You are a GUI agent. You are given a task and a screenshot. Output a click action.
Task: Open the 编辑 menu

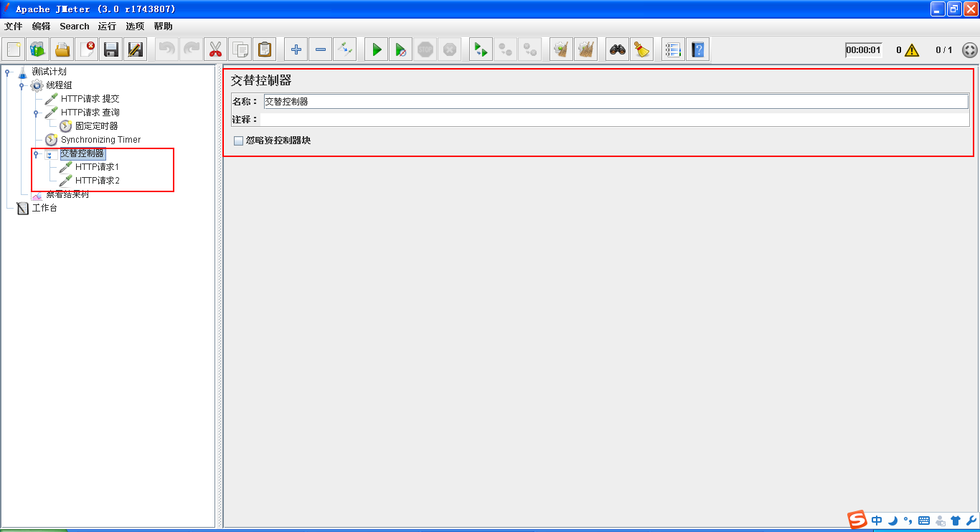(x=42, y=26)
